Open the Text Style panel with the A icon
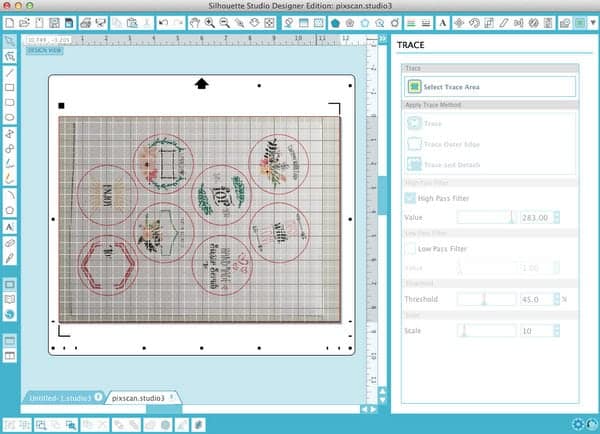Image resolution: width=600 pixels, height=434 pixels. click(x=443, y=23)
